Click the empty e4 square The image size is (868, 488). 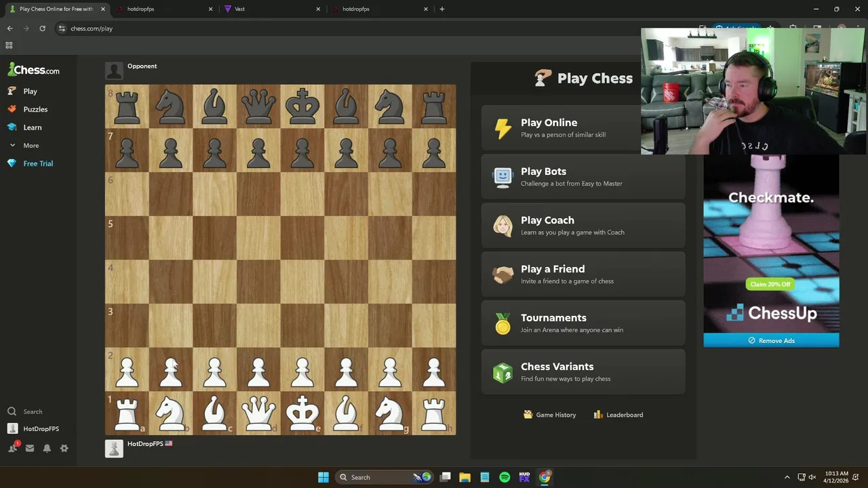point(302,281)
